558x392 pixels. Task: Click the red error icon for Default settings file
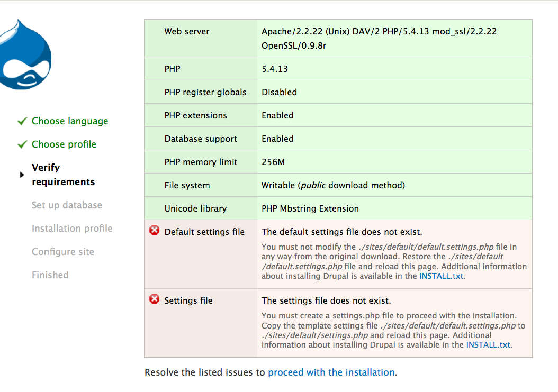click(x=155, y=231)
